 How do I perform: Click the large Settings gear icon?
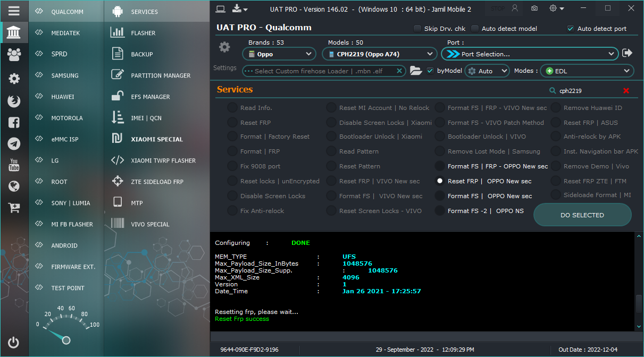(x=225, y=47)
